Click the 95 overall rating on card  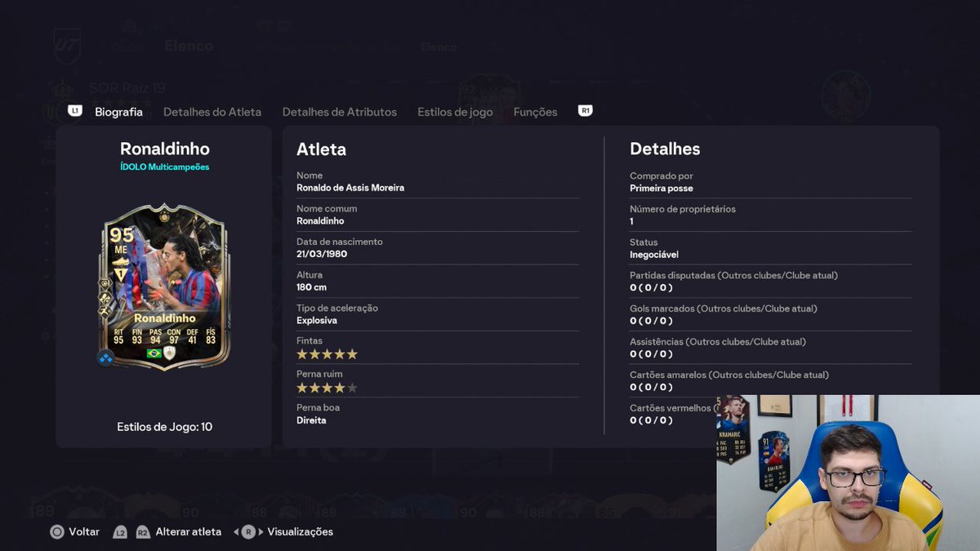[122, 236]
